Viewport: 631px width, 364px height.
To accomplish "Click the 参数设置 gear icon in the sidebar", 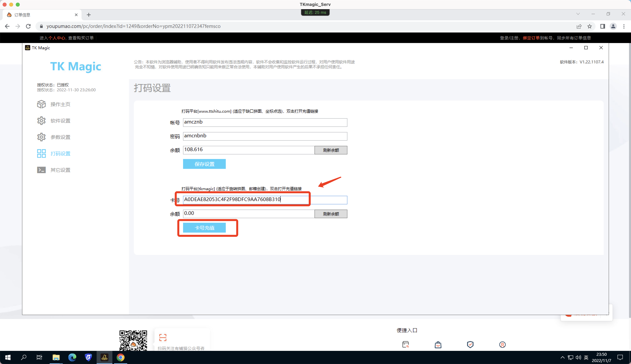I will pos(41,137).
